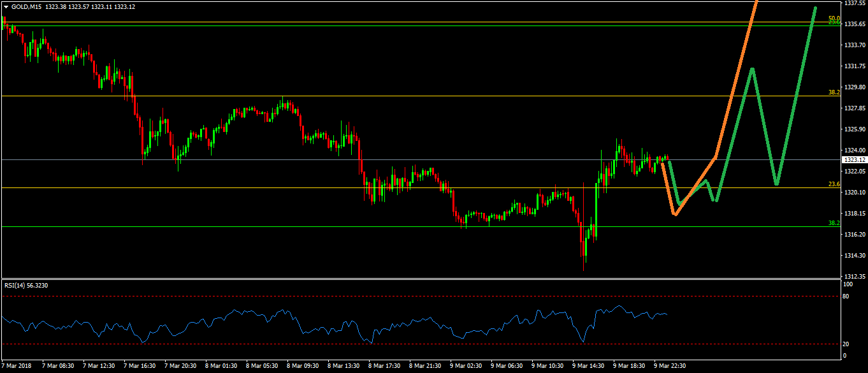Select the yellow 38.2 Fibonacci level label
868x373 pixels.
point(834,92)
